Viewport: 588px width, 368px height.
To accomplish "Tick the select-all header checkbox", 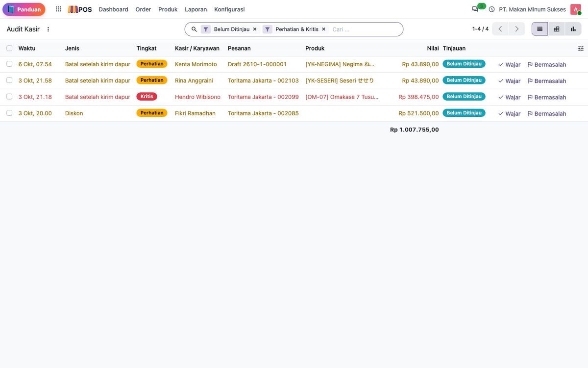I will click(x=9, y=48).
